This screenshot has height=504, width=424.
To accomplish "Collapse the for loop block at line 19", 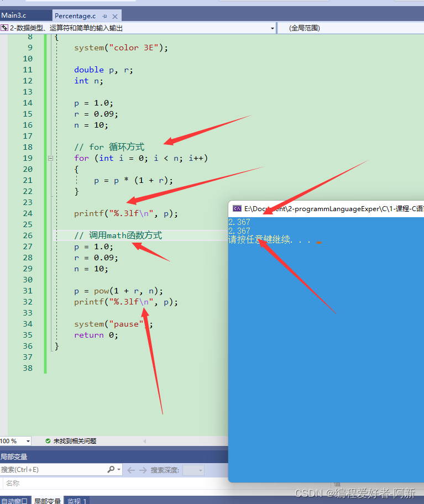I will tap(50, 158).
